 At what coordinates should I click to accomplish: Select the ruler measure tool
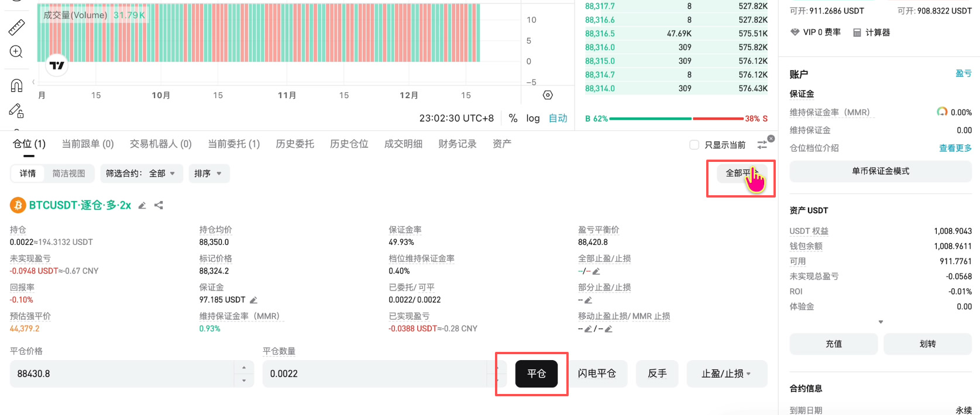click(16, 27)
